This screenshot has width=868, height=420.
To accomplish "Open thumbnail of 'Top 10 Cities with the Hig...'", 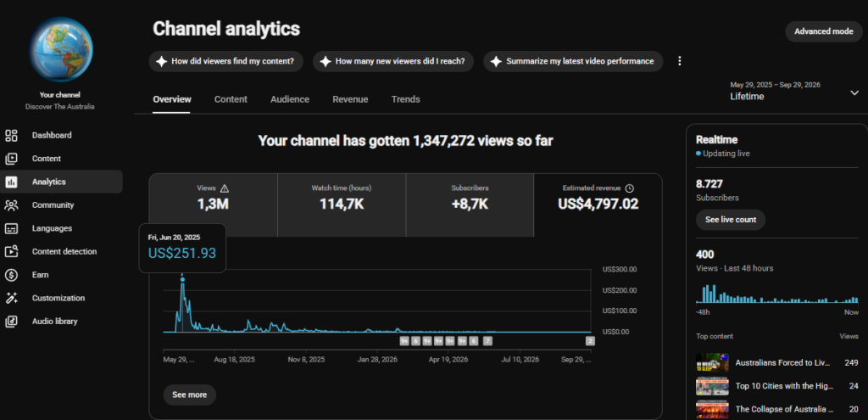I will (712, 386).
